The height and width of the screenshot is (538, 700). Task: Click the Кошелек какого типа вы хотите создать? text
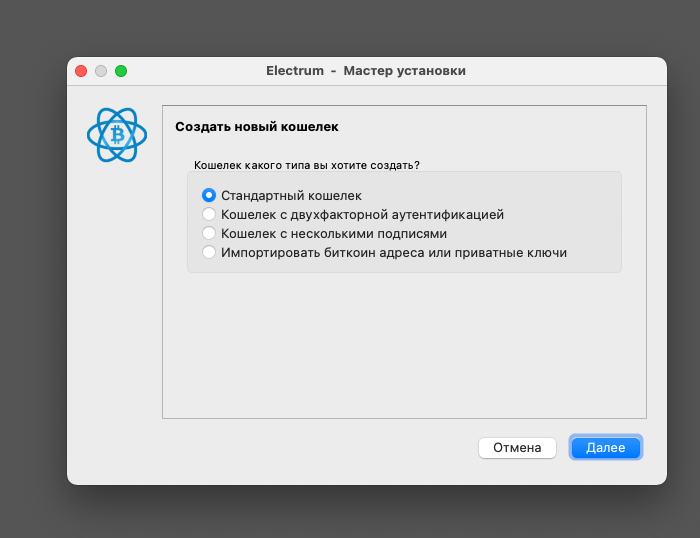tap(307, 165)
